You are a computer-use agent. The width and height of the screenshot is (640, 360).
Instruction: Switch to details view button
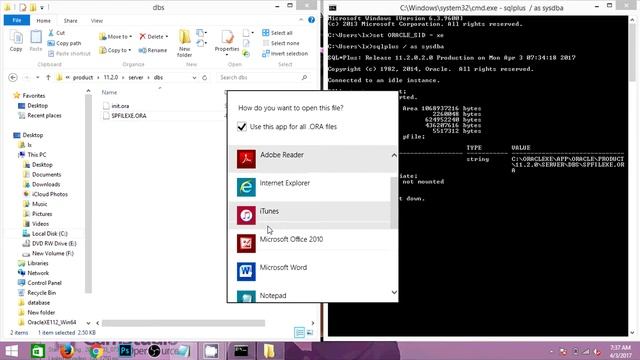299,333
